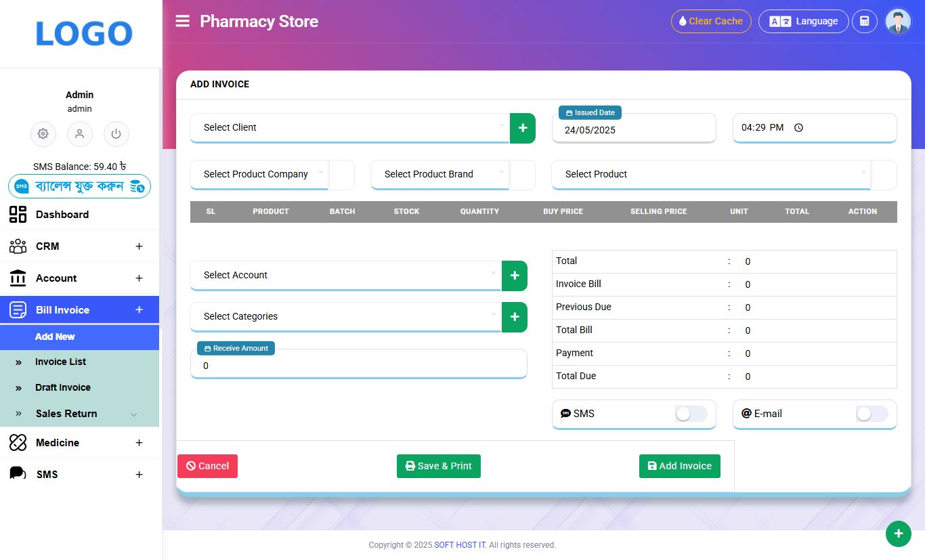Open Invoice List in sidebar

coord(60,362)
